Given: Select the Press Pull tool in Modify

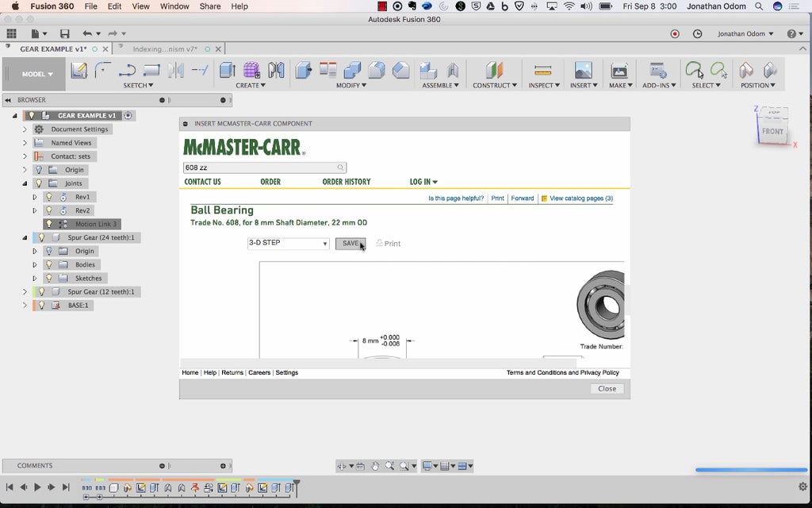Looking at the screenshot, I should point(304,70).
